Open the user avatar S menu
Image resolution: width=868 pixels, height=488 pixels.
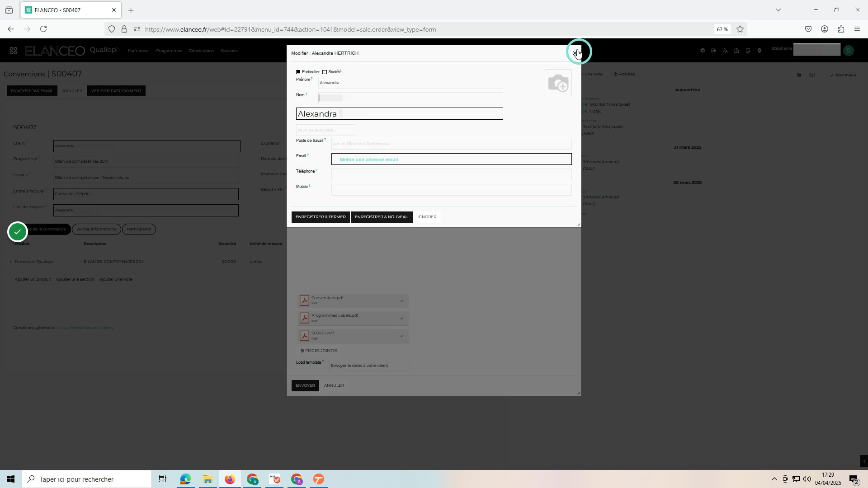849,51
